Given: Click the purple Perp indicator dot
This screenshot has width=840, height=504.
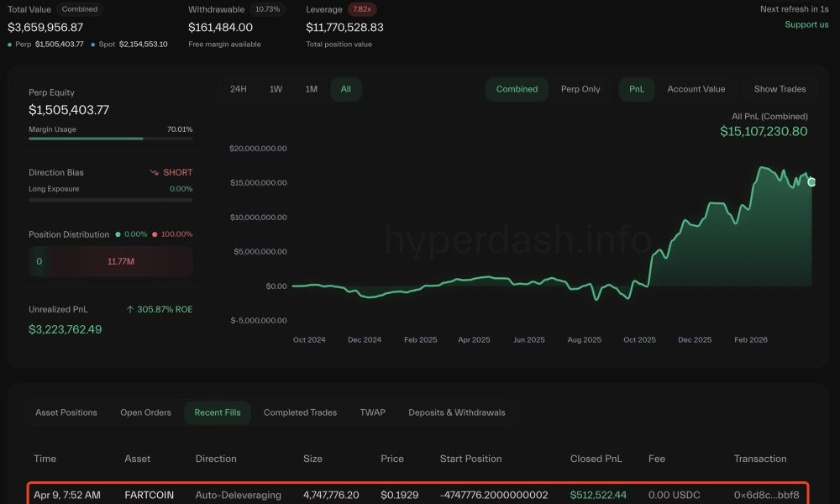Looking at the screenshot, I should [x=9, y=44].
